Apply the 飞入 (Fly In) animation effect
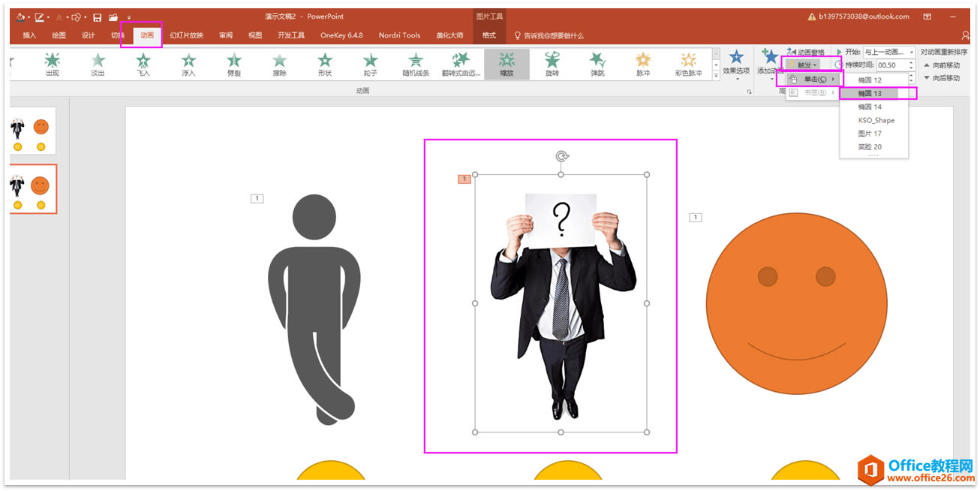980x491 pixels. pyautogui.click(x=143, y=65)
